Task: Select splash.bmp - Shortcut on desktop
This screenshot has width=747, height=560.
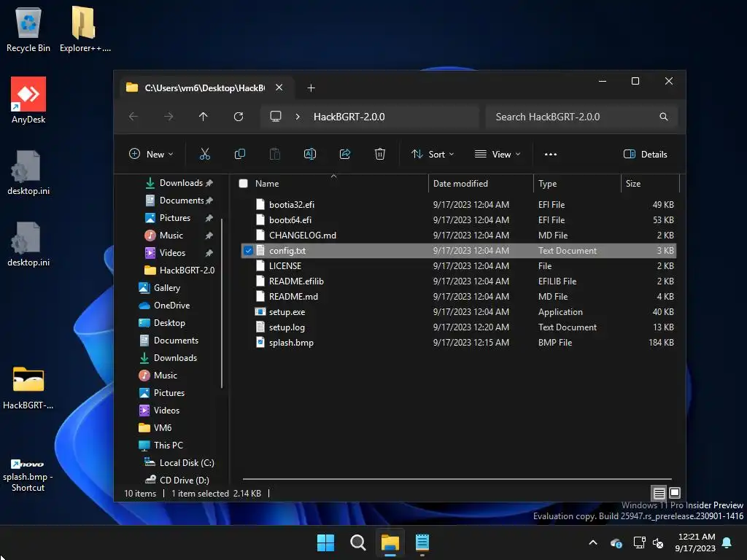Action: pos(28,474)
